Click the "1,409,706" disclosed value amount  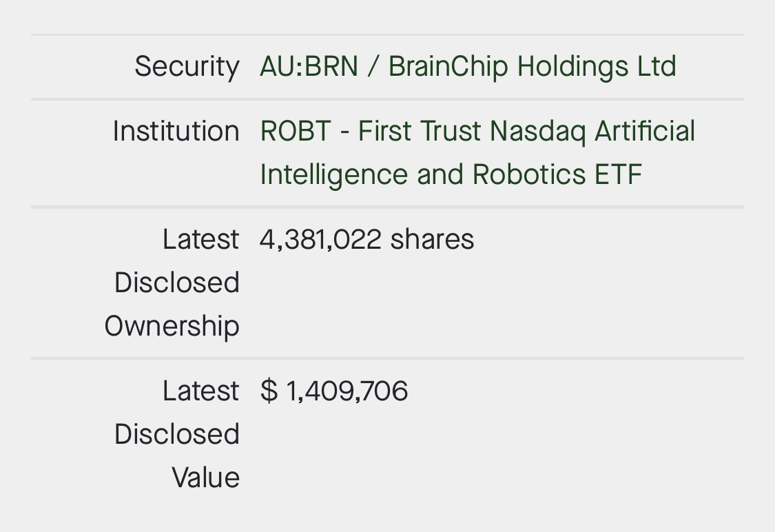coord(347,391)
